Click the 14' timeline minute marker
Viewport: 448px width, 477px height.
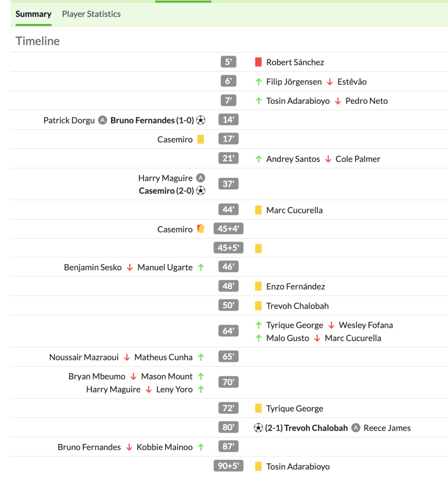point(228,120)
